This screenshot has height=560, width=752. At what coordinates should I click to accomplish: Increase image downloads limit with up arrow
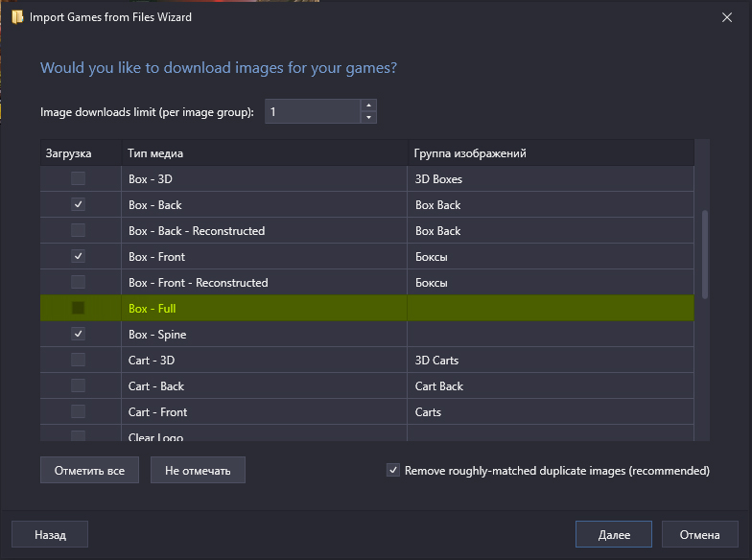368,105
